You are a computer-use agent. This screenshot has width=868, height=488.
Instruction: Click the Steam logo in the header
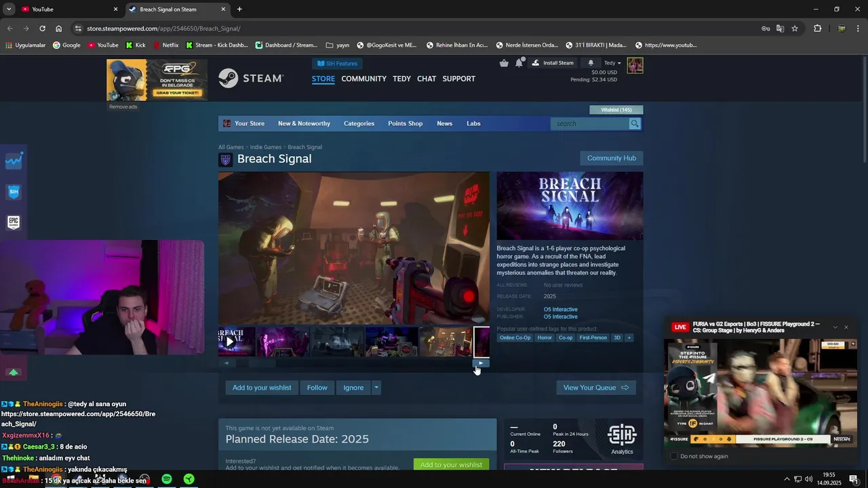[x=251, y=78]
